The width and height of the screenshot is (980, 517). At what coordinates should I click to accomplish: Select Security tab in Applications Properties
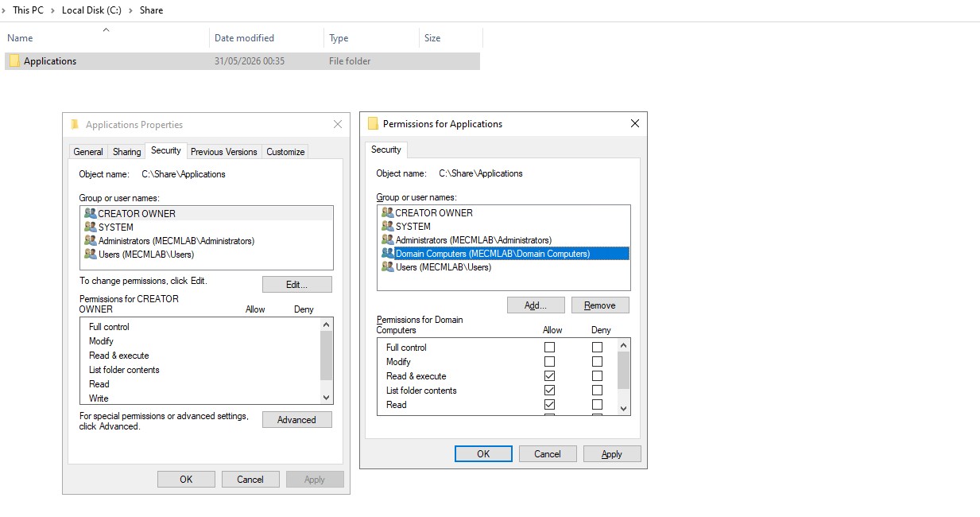click(x=166, y=150)
